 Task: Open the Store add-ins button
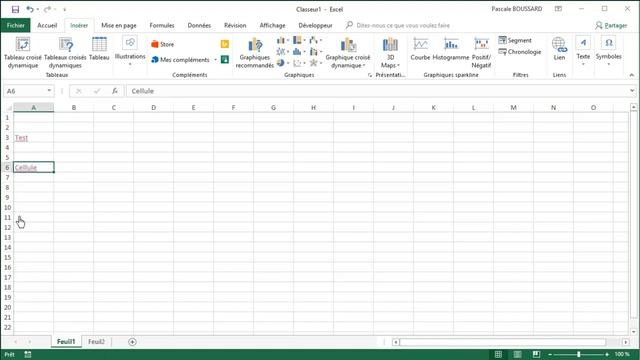[x=162, y=44]
